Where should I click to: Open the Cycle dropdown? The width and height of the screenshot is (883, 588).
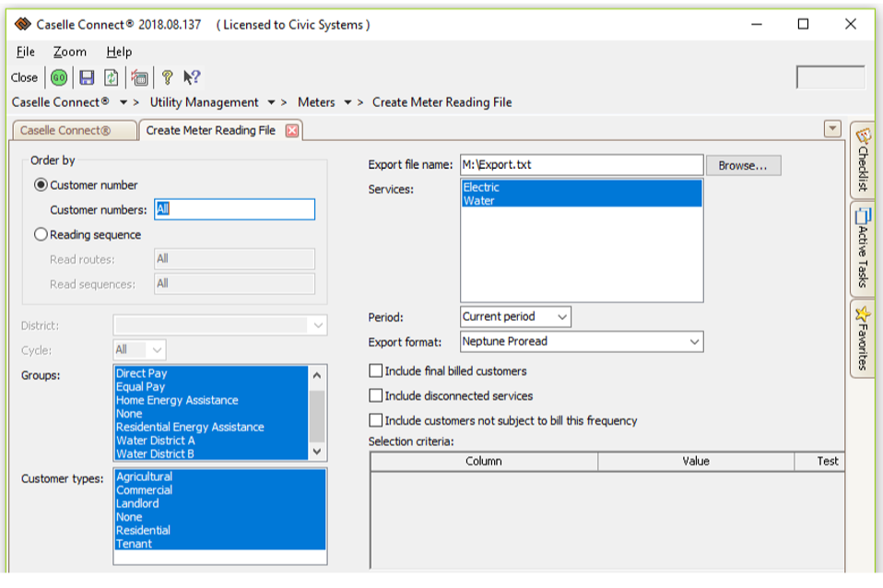(x=157, y=350)
